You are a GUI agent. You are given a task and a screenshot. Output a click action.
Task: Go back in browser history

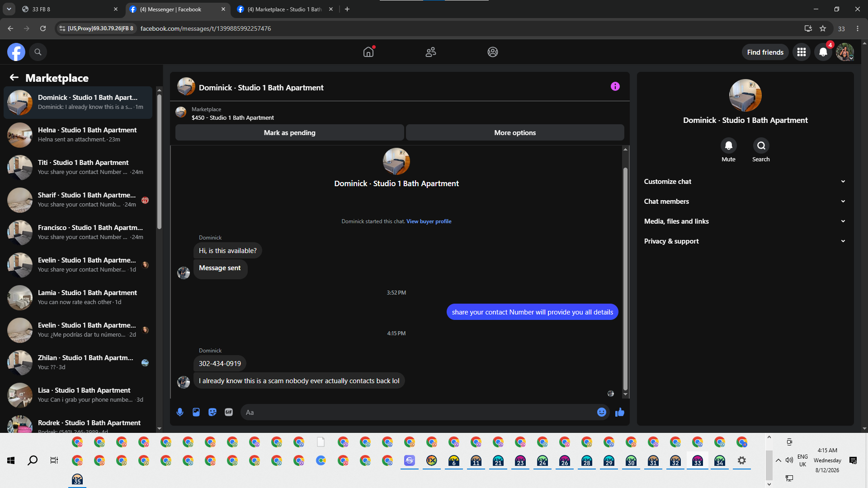pyautogui.click(x=10, y=28)
